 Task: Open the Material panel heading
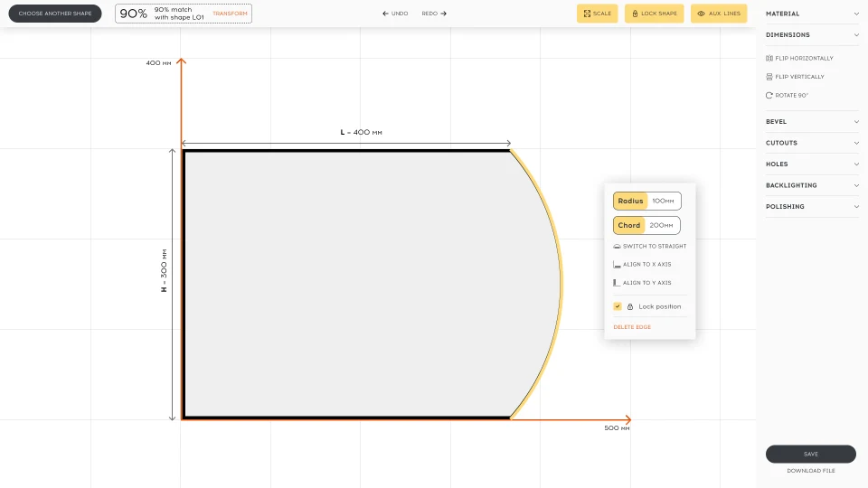pos(782,14)
